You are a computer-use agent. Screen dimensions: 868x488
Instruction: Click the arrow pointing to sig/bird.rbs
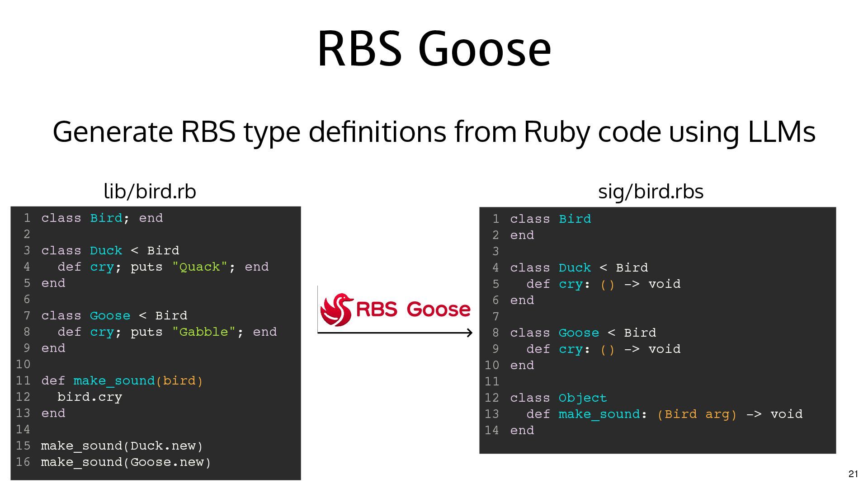395,333
